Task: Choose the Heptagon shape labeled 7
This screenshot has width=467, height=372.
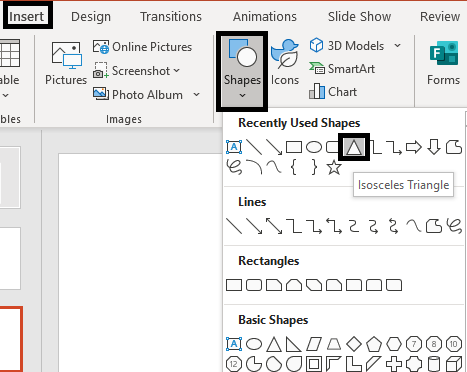Action: (414, 344)
